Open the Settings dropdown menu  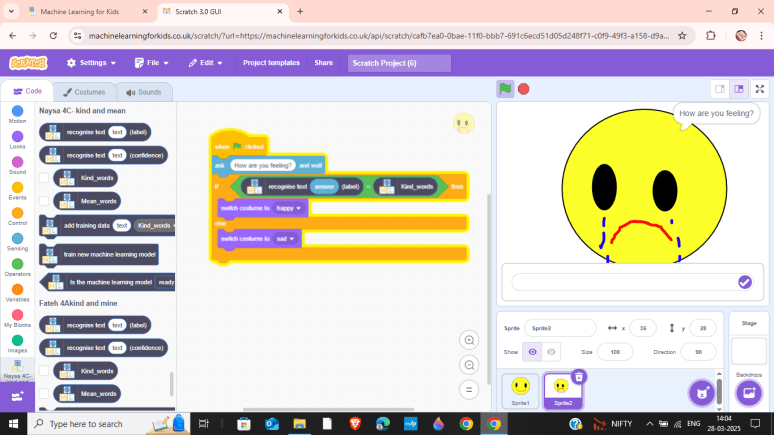(91, 62)
